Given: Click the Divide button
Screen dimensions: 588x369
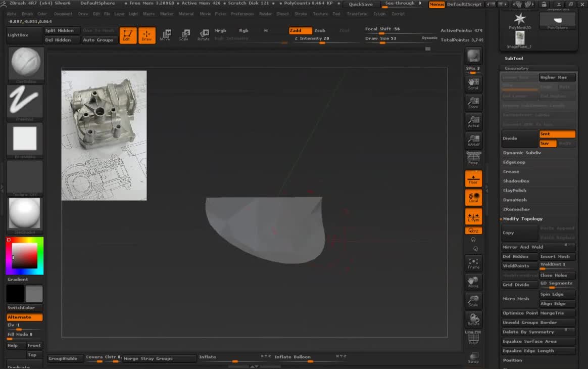Looking at the screenshot, I should coord(520,139).
